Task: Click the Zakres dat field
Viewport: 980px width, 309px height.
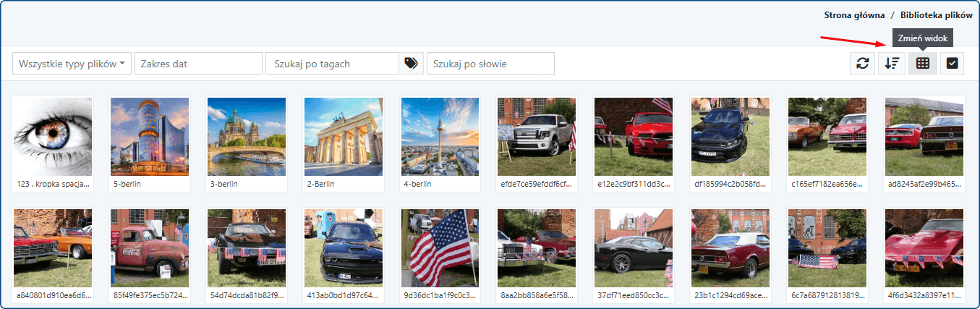Action: coord(198,64)
